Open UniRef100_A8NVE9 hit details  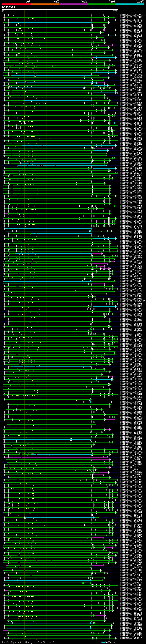pyautogui.click(x=131, y=346)
